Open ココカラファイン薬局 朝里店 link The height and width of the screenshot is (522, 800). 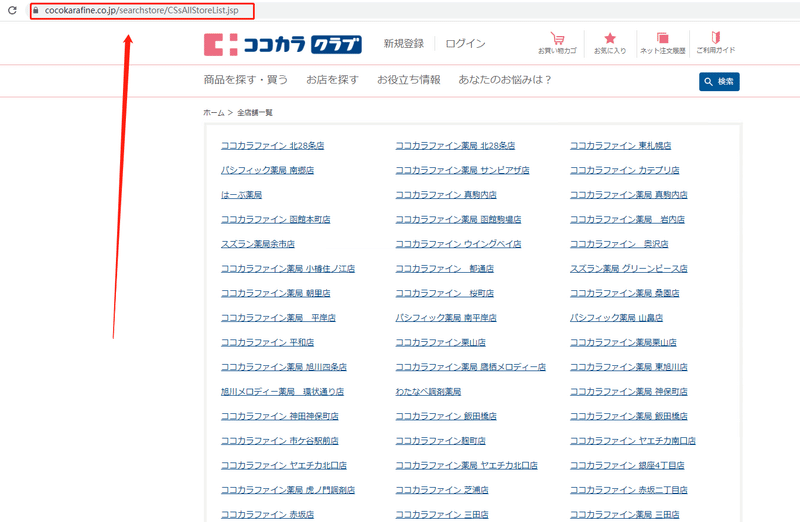tap(276, 293)
